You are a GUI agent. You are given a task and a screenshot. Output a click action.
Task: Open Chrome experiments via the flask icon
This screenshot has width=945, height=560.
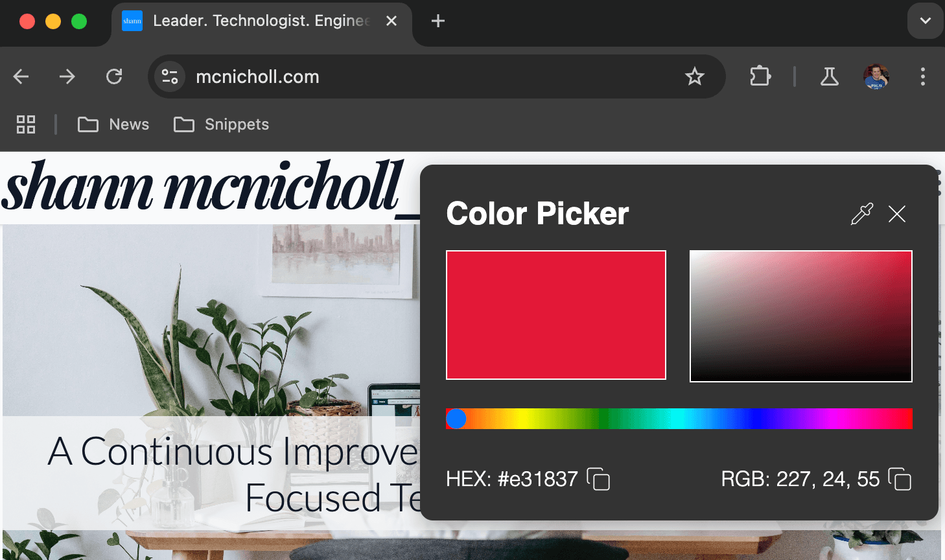[830, 76]
